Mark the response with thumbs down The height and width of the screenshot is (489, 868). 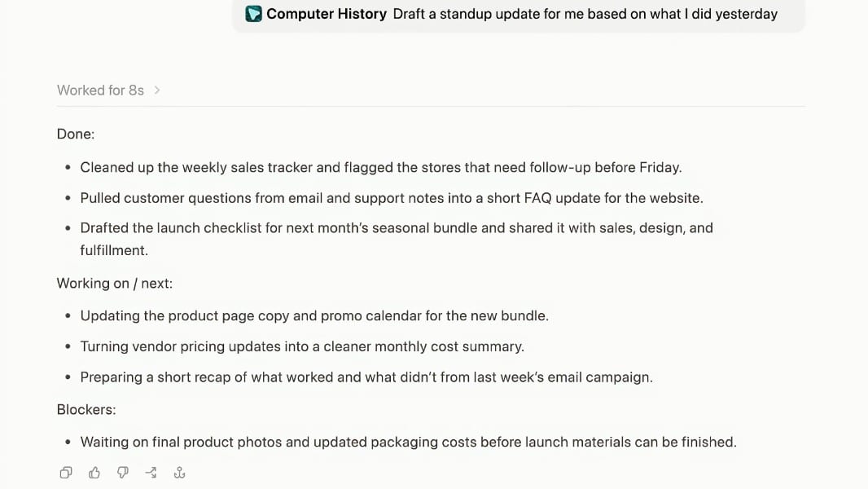pyautogui.click(x=123, y=473)
